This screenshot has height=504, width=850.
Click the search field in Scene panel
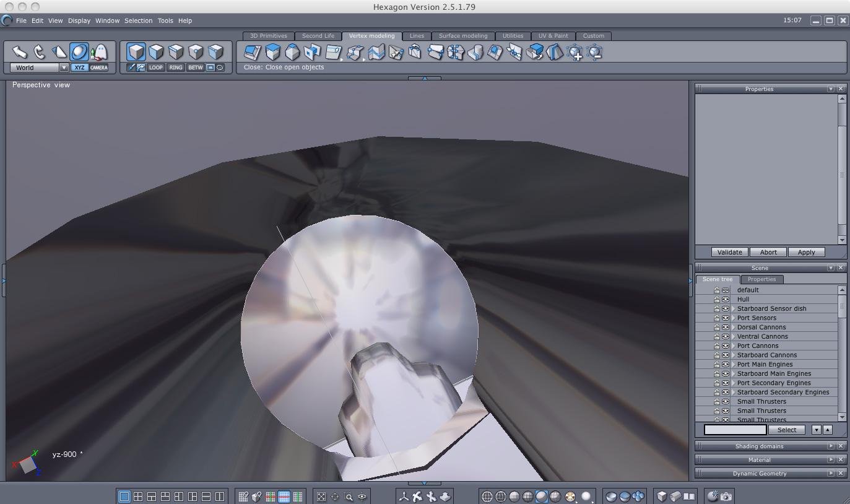[735, 430]
